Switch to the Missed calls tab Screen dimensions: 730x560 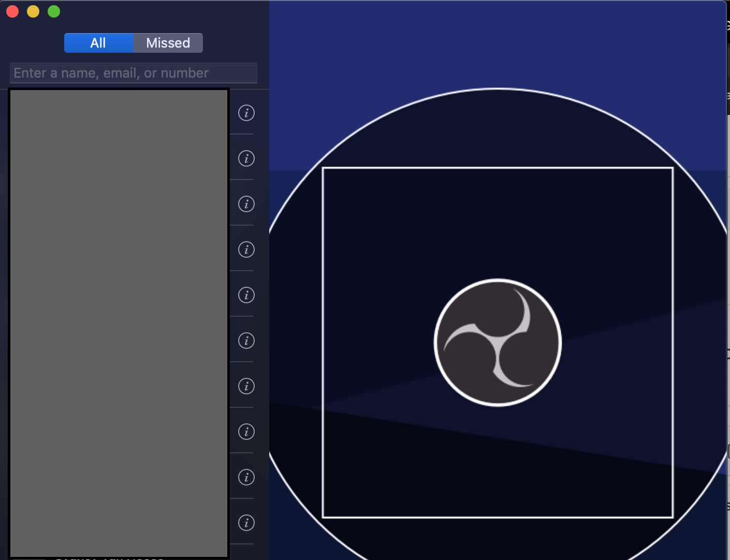168,43
